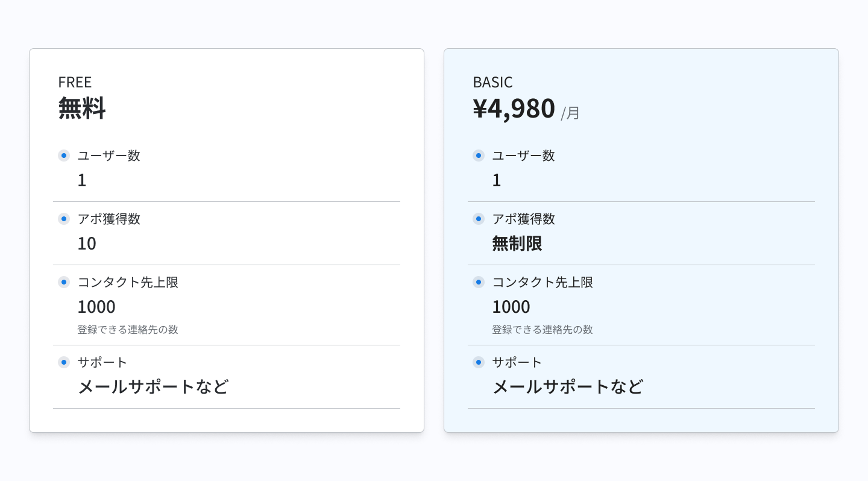Image resolution: width=868 pixels, height=481 pixels.
Task: Click the ¥4,980 price label
Action: (514, 108)
